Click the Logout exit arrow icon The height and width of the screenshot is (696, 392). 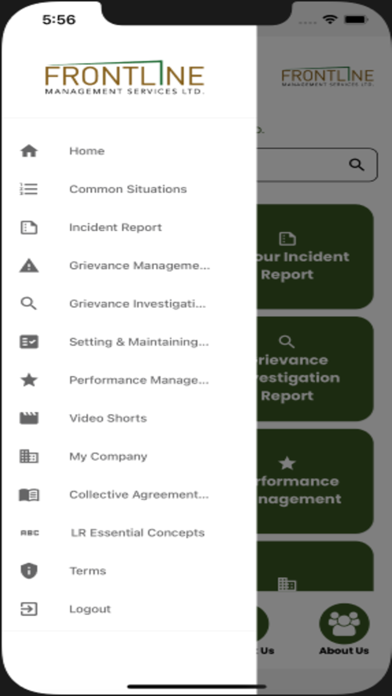click(x=29, y=609)
